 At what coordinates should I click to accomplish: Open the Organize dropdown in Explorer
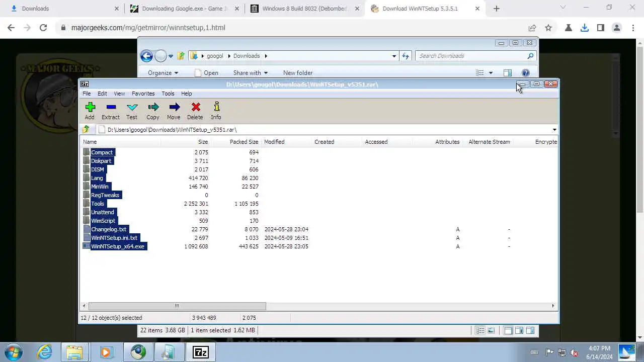coord(163,73)
